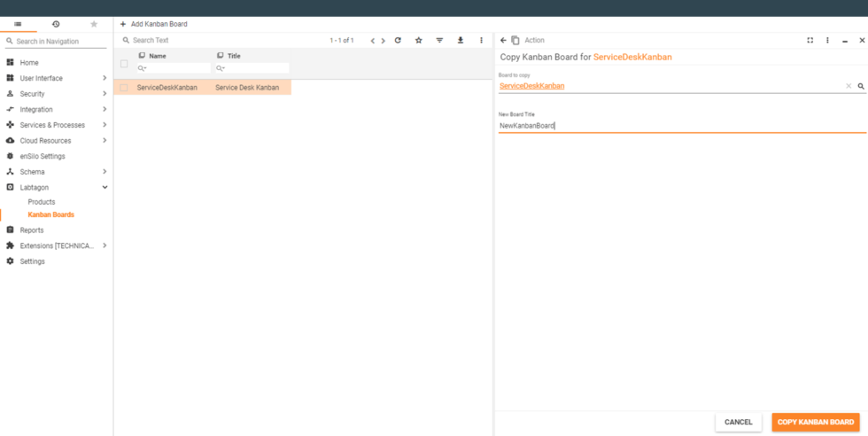Click the Cancel button
868x436 pixels.
pyautogui.click(x=738, y=422)
